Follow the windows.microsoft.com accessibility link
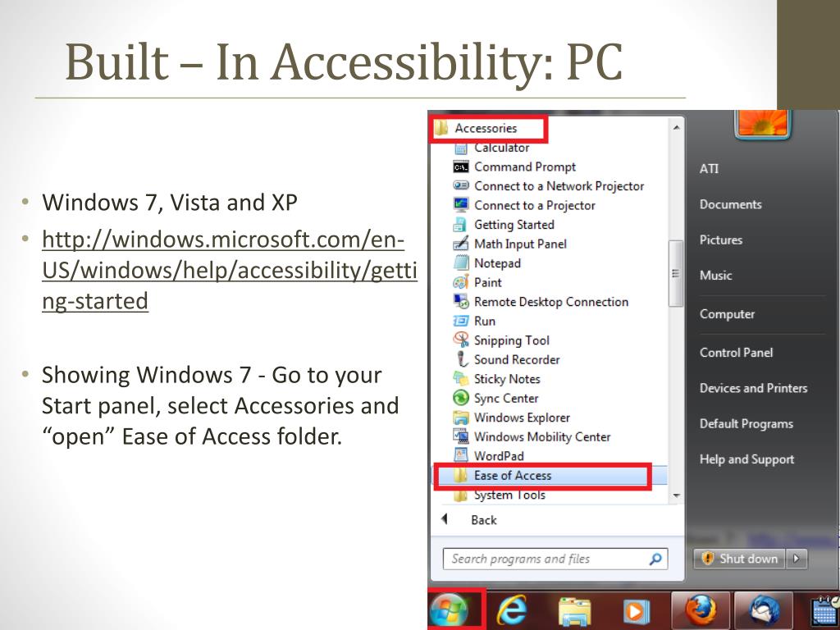840x630 pixels. (x=230, y=270)
